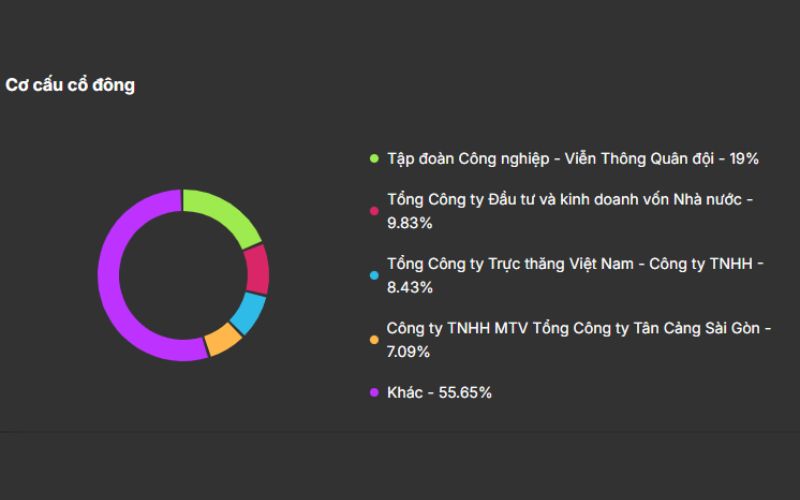Click the blue legend dot for Trực thăng Việt Nam
Image resolution: width=800 pixels, height=500 pixels.
pos(374,275)
